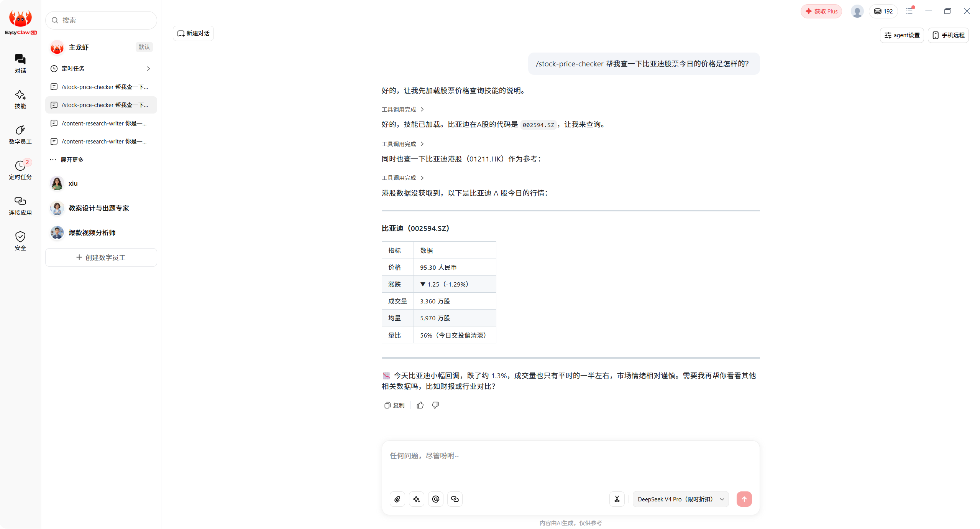
Task: Click the 默认 tag beside 主龙虾
Action: pos(144,47)
